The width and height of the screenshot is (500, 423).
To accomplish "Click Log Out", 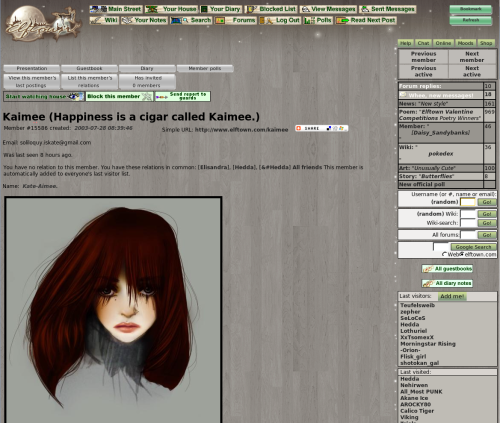I will pyautogui.click(x=280, y=20).
